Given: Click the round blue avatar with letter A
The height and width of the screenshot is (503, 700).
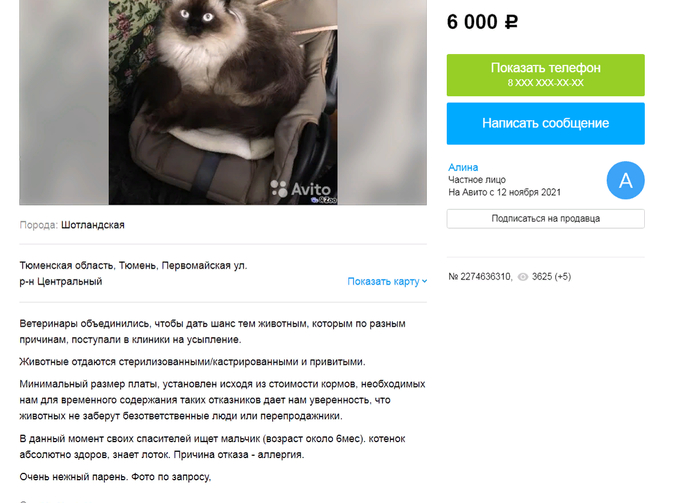Looking at the screenshot, I should click(x=625, y=180).
